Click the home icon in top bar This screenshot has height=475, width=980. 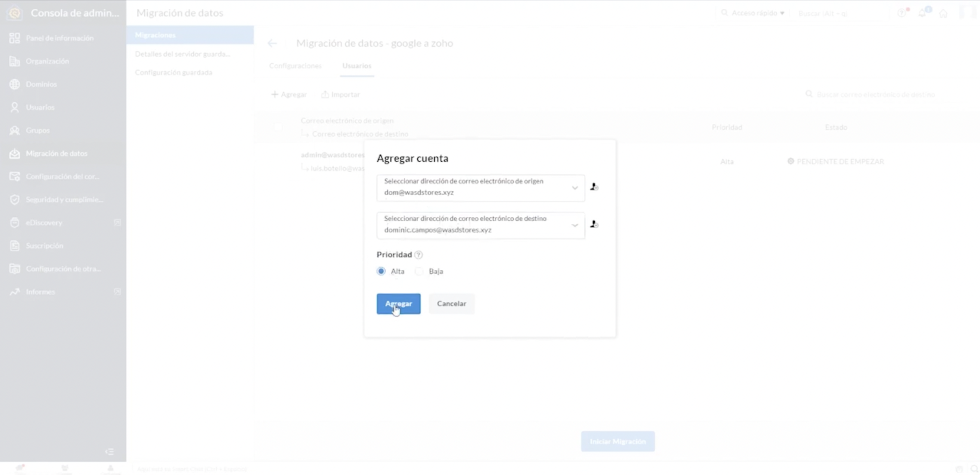944,13
